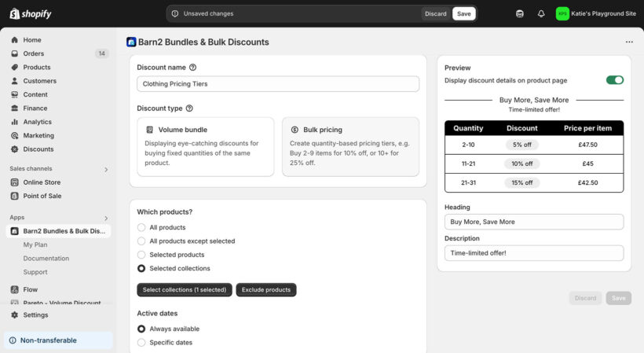Open the Sidekick assistant icon in top bar
644x353 pixels.
pos(520,13)
